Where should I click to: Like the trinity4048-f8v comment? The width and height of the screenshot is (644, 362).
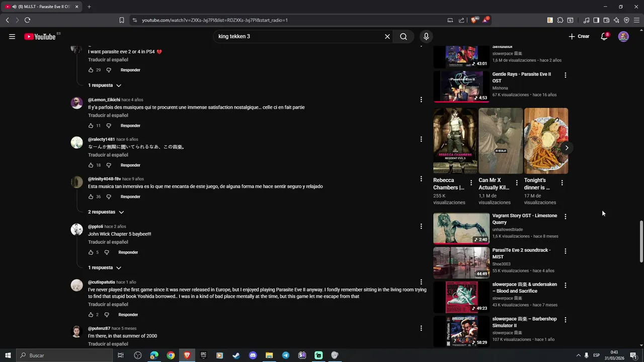91,197
